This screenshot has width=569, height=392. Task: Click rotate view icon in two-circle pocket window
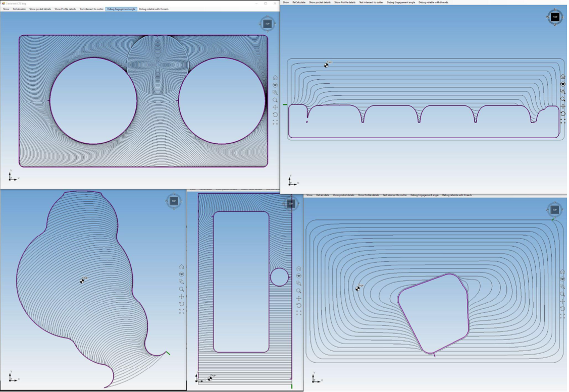click(x=275, y=115)
